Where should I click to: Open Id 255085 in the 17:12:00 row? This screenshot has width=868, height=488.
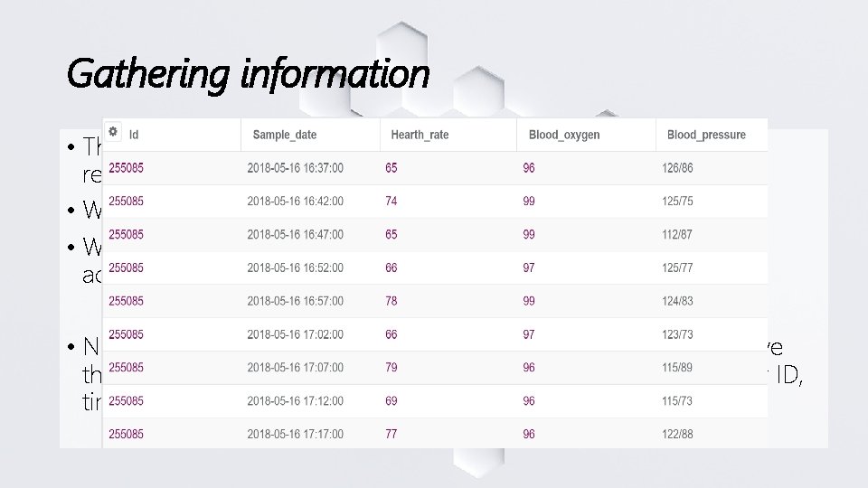pos(127,400)
